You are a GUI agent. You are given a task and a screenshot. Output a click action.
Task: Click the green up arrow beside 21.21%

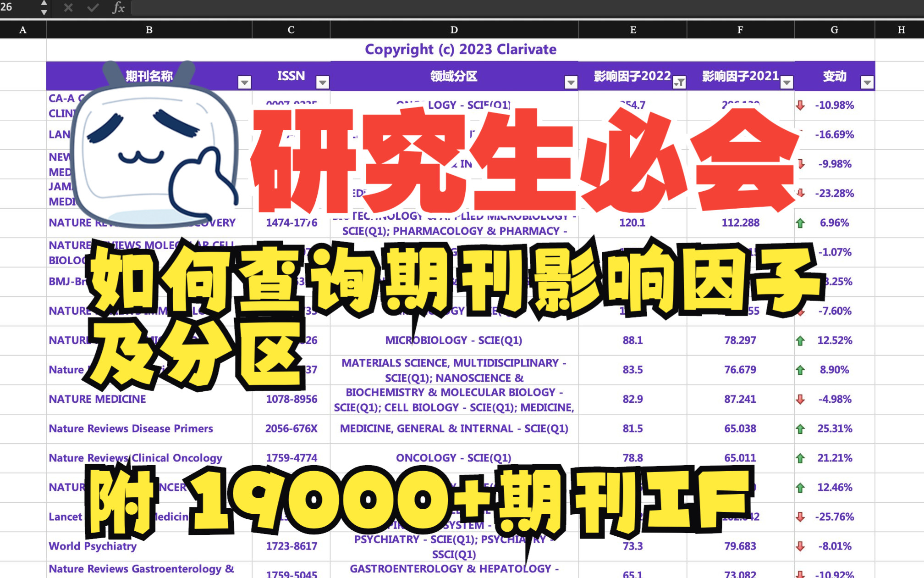click(800, 457)
